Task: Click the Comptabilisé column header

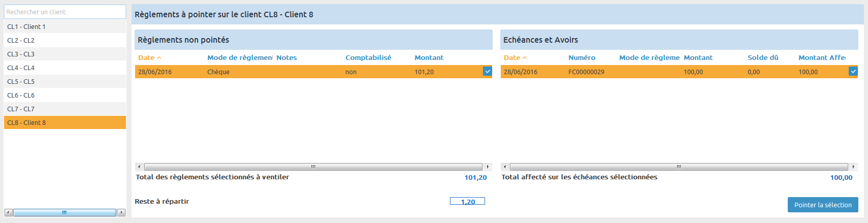Action: tap(368, 58)
